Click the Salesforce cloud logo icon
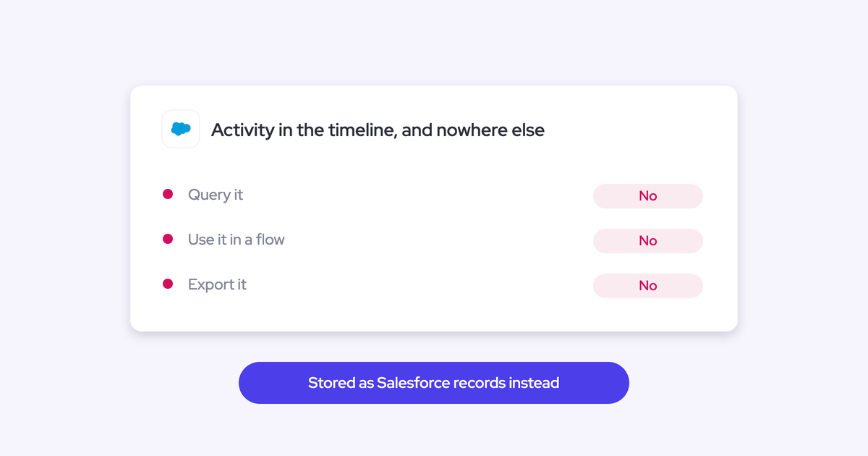 click(x=181, y=129)
